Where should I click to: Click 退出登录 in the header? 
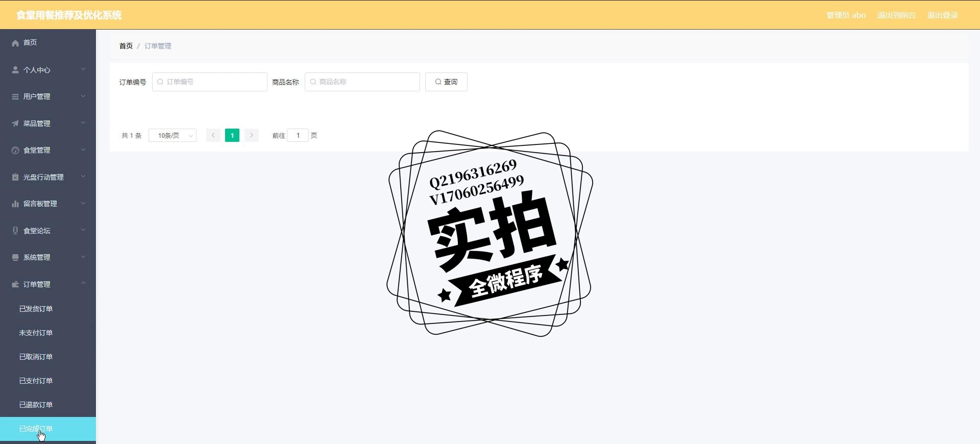click(x=942, y=15)
